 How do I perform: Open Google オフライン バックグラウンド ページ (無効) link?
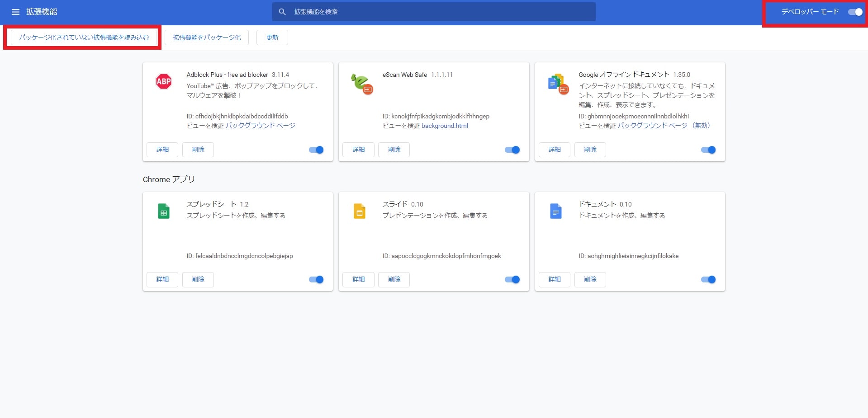click(664, 126)
